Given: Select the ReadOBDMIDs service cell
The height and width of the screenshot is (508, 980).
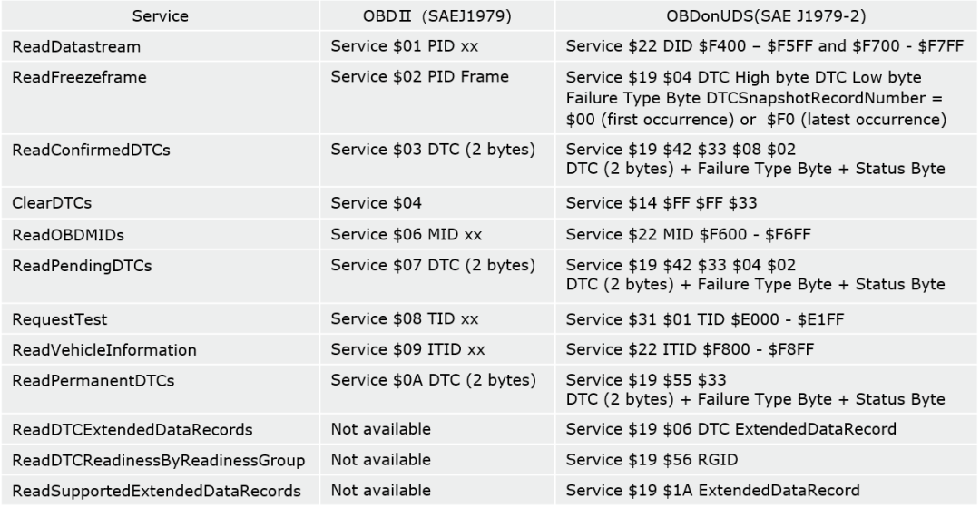Looking at the screenshot, I should tap(68, 235).
